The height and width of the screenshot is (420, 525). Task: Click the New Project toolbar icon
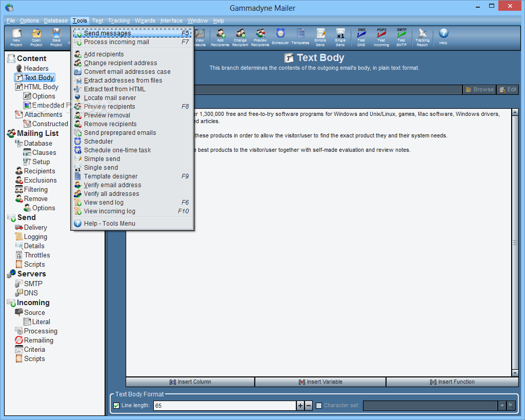(x=16, y=37)
